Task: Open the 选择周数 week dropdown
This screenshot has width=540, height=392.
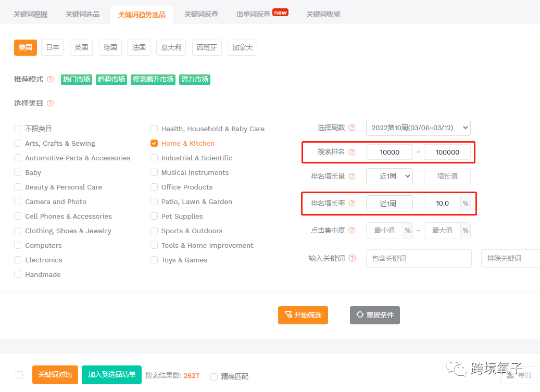Action: click(x=418, y=128)
